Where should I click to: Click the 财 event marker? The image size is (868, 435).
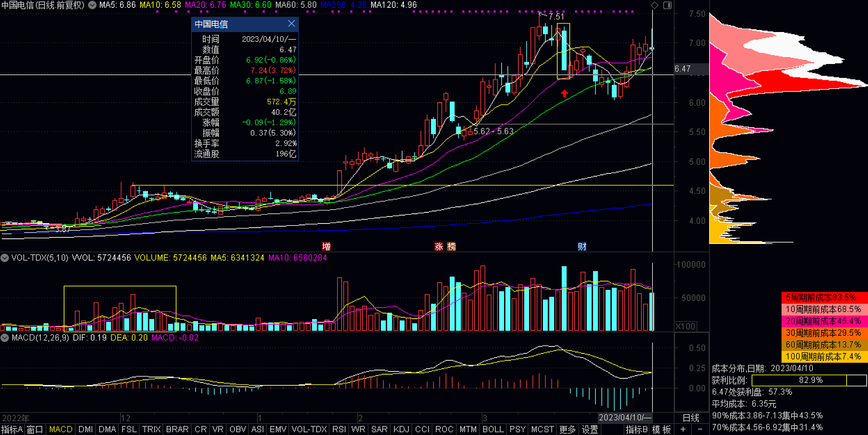pyautogui.click(x=582, y=247)
